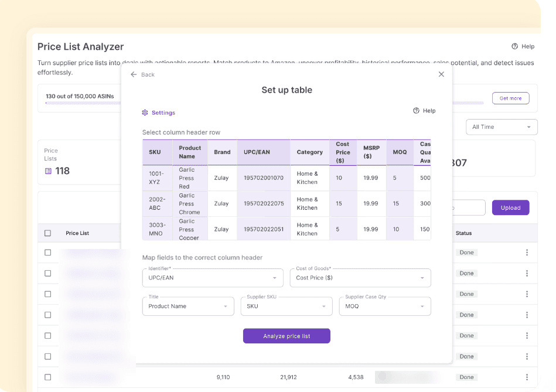The image size is (556, 392).
Task: Click Help question icon inside dialog
Action: click(416, 111)
